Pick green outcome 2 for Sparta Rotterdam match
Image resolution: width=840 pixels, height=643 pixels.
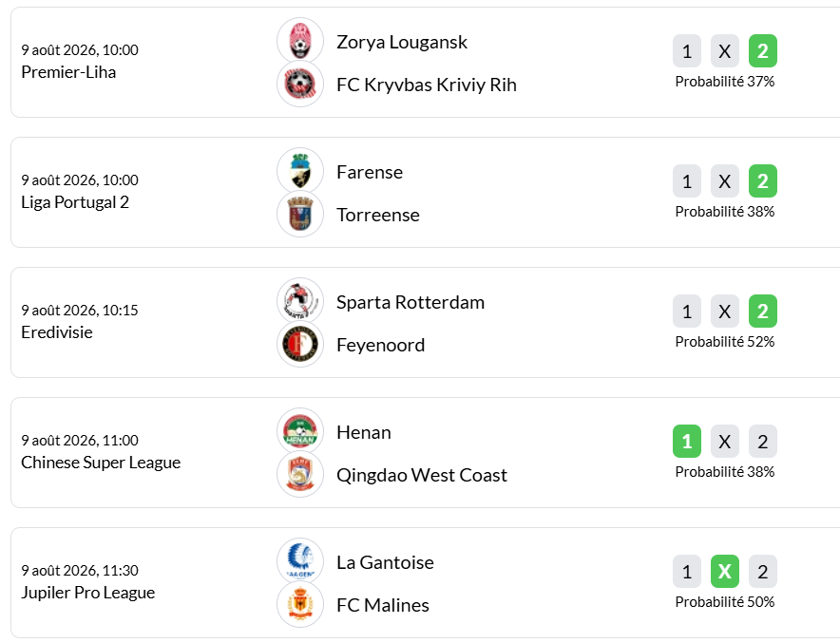tap(763, 312)
